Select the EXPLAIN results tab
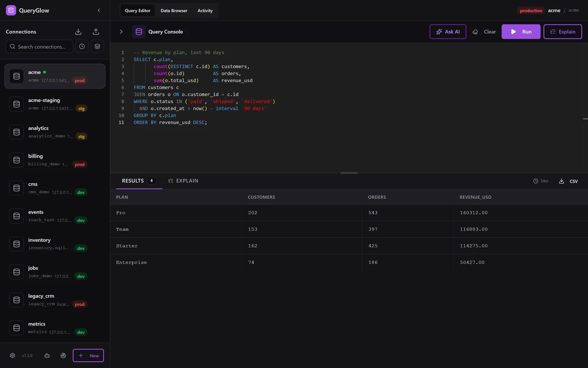 (183, 181)
